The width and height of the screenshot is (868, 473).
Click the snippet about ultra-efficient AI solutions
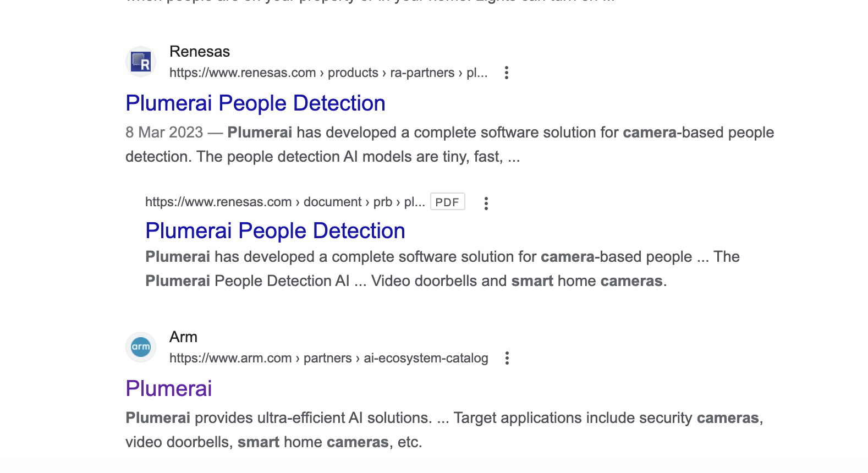click(444, 430)
